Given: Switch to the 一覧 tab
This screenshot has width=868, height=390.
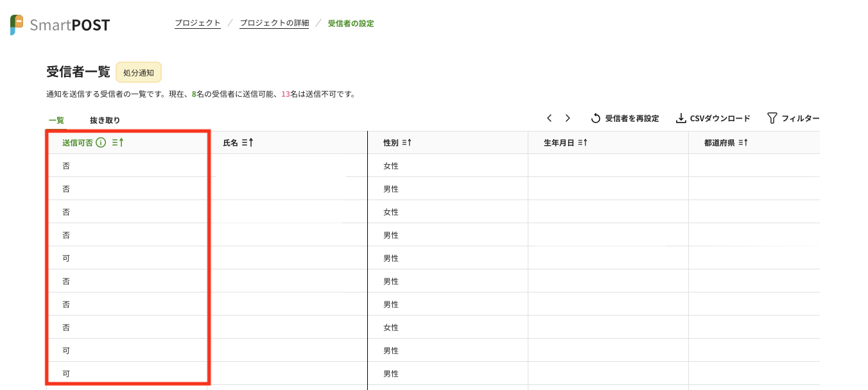Looking at the screenshot, I should pos(56,120).
